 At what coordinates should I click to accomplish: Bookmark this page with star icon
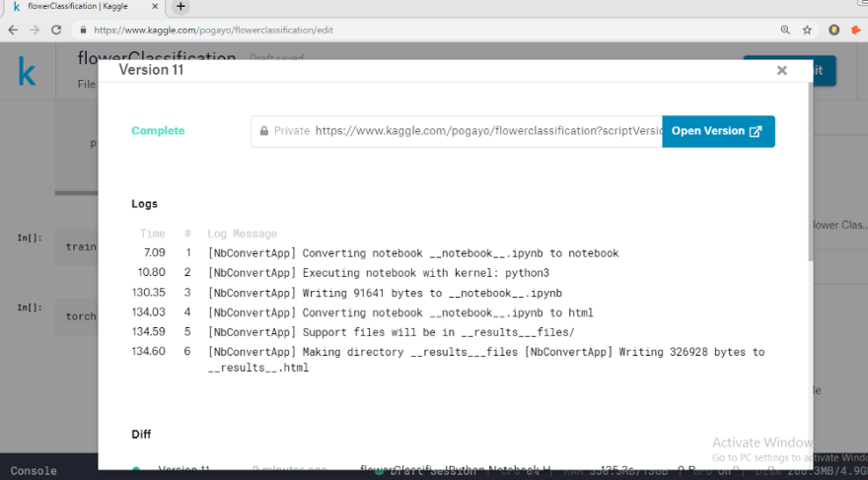click(807, 30)
